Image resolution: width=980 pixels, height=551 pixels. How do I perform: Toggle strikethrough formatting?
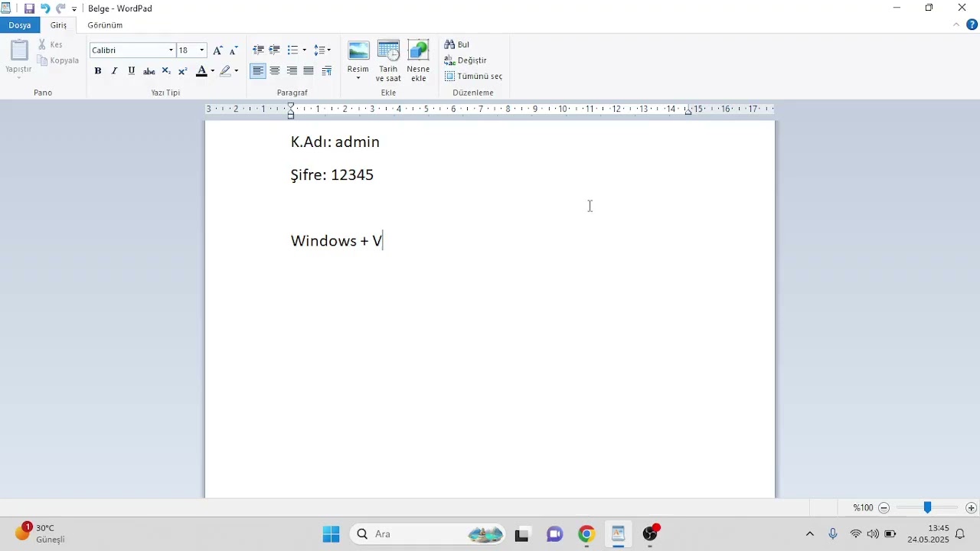point(149,71)
